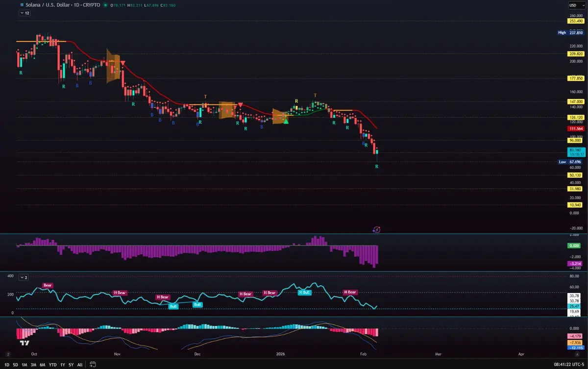Click the Low 67.696 price label
Screen dimensions: 588x369
pos(571,162)
